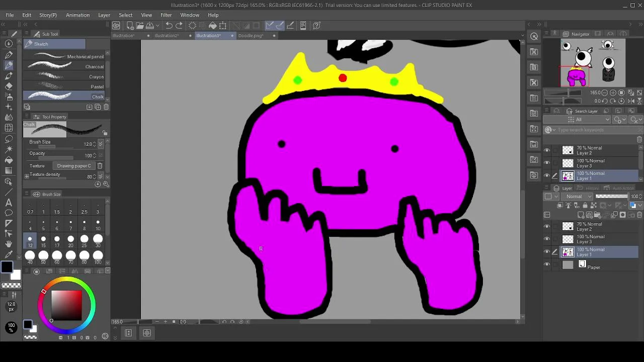Select the Hand move tool

[9, 244]
